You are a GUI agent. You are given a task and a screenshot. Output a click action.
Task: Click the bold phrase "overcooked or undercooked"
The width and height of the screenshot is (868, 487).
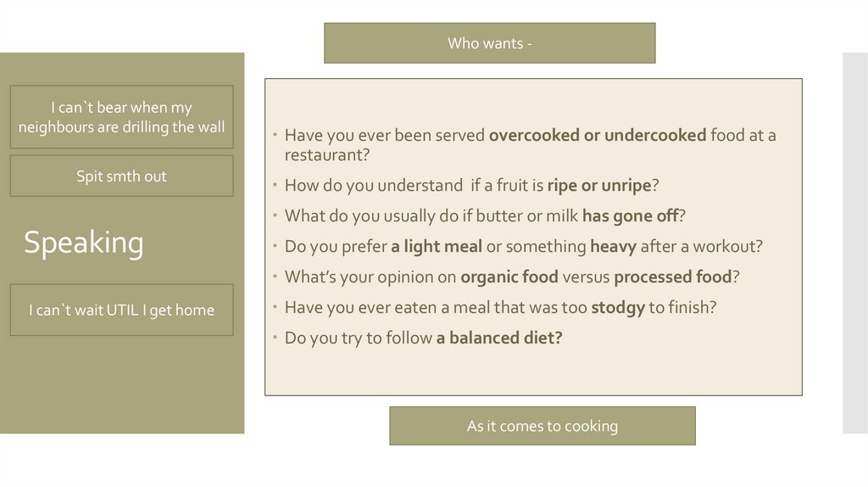click(x=597, y=136)
